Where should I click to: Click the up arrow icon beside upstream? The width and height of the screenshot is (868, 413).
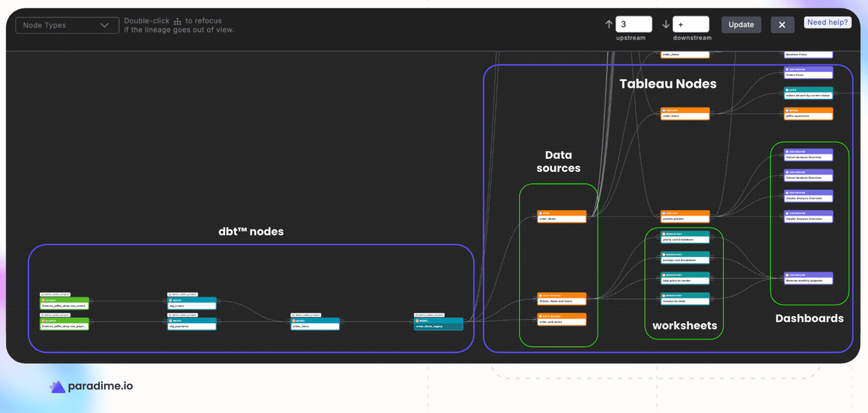[608, 25]
